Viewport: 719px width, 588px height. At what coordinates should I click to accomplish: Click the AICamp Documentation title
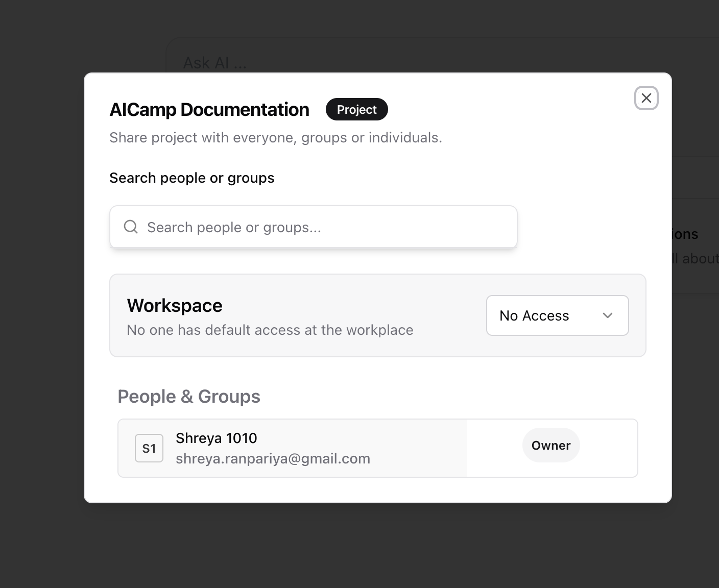[209, 110]
